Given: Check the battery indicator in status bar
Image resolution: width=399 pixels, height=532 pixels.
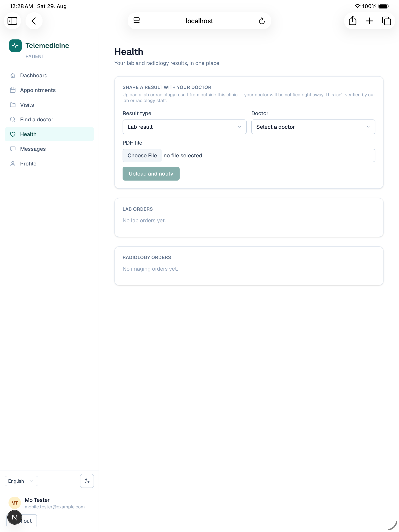Looking at the screenshot, I should pos(384,6).
